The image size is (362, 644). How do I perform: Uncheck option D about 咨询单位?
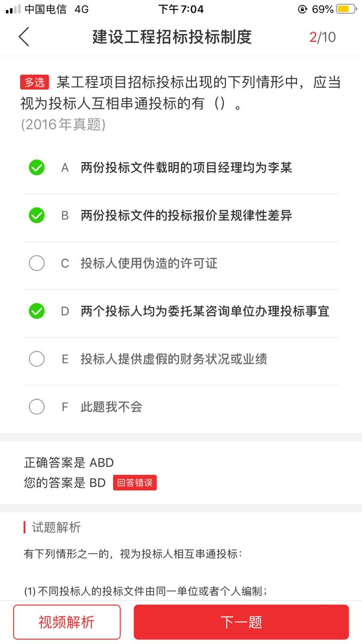[37, 311]
